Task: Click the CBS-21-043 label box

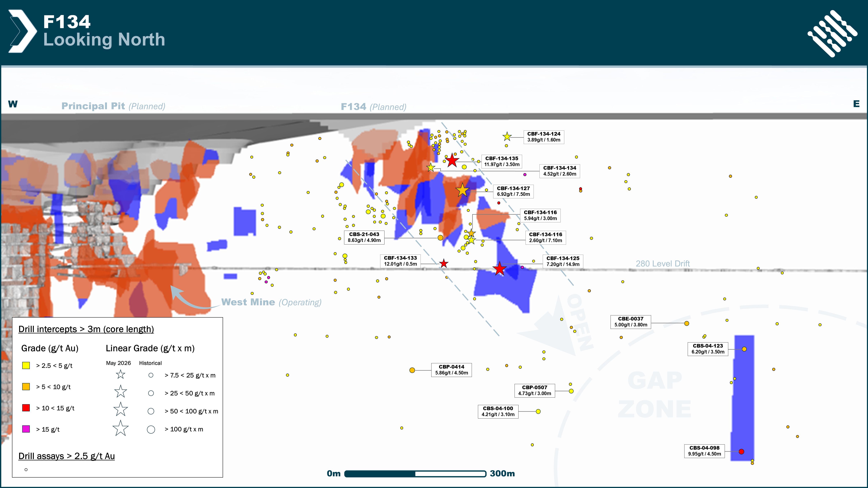Action: point(364,237)
